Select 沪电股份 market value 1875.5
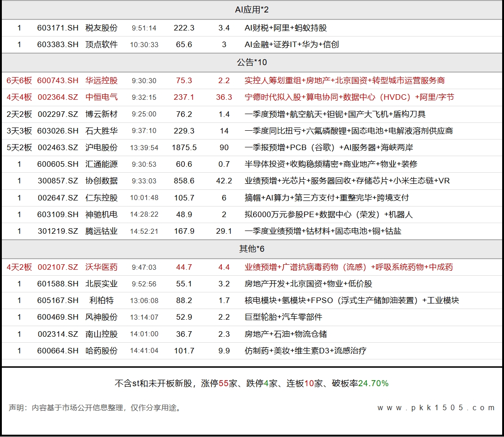504x437 pixels. click(184, 147)
